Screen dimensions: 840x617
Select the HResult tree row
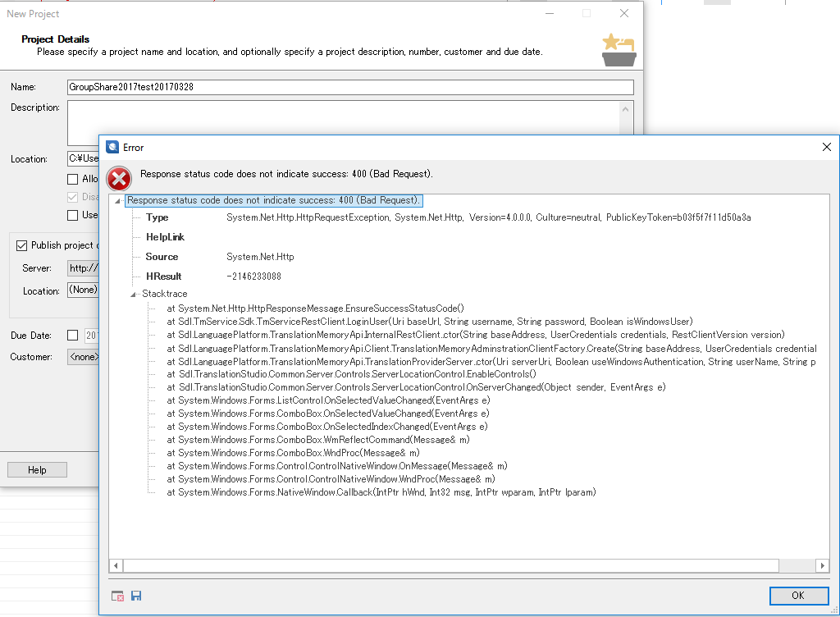[163, 277]
